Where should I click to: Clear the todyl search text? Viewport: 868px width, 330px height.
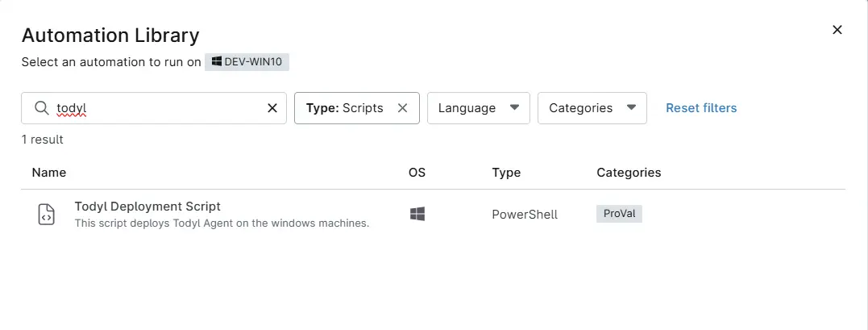point(272,108)
